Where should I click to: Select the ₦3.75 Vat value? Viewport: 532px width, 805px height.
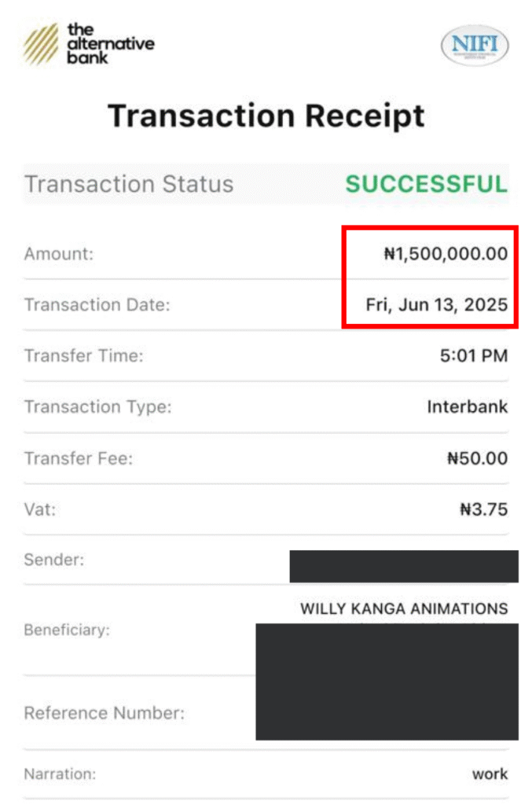click(484, 509)
